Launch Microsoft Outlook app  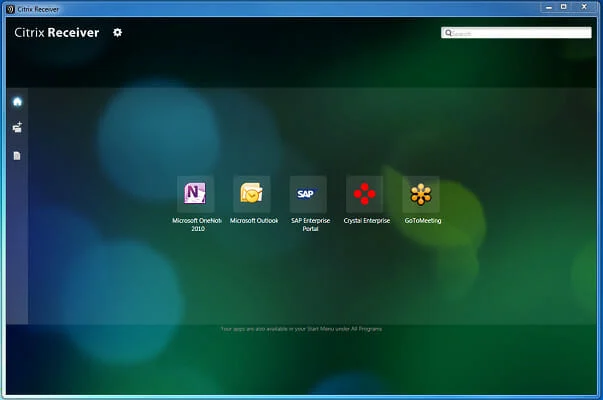252,194
